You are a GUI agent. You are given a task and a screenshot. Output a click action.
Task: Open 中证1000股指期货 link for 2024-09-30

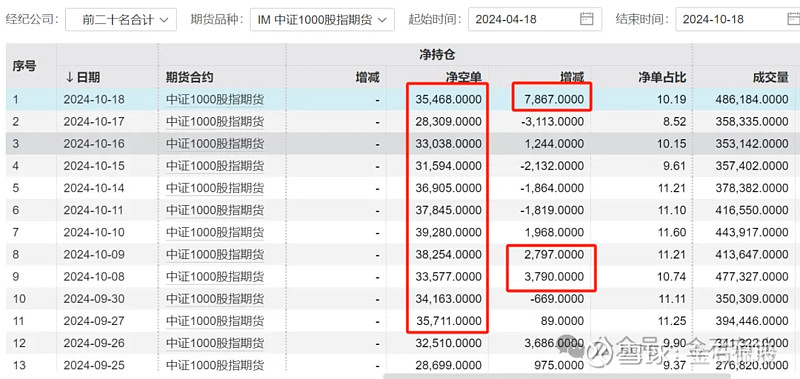[215, 299]
